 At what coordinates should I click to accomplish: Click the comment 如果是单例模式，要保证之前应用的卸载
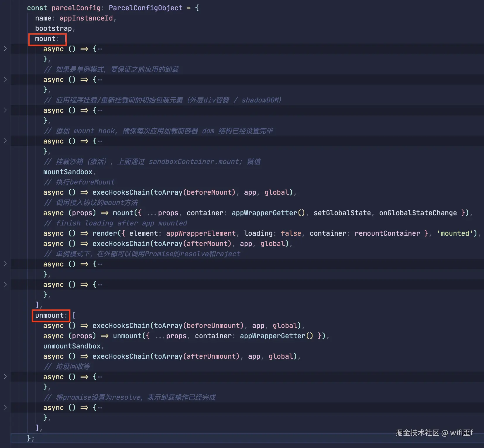111,69
